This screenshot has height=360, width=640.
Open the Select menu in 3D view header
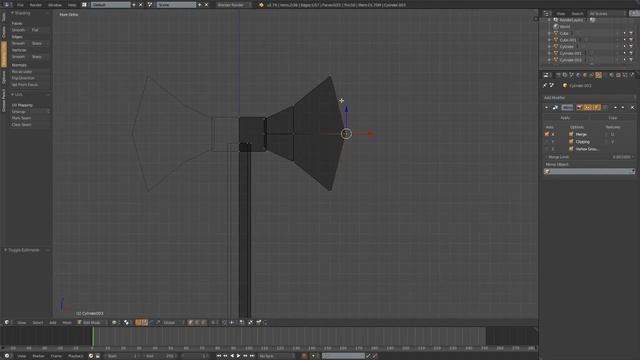38,322
